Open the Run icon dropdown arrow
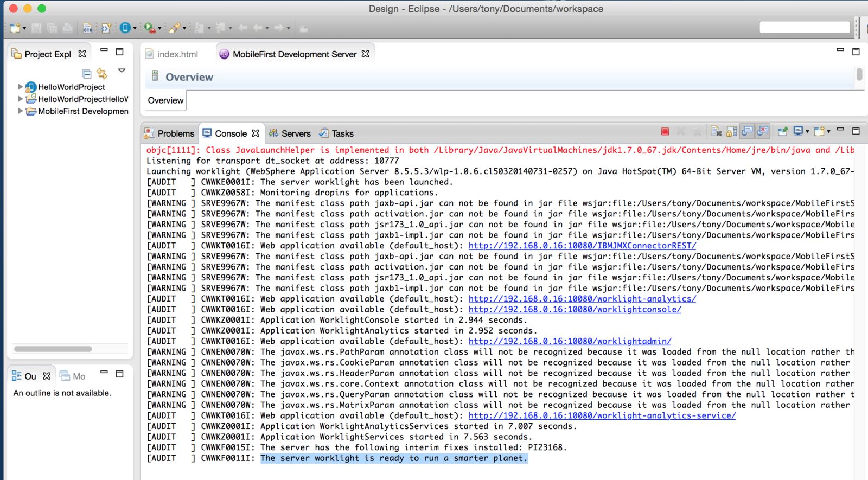 (159, 28)
